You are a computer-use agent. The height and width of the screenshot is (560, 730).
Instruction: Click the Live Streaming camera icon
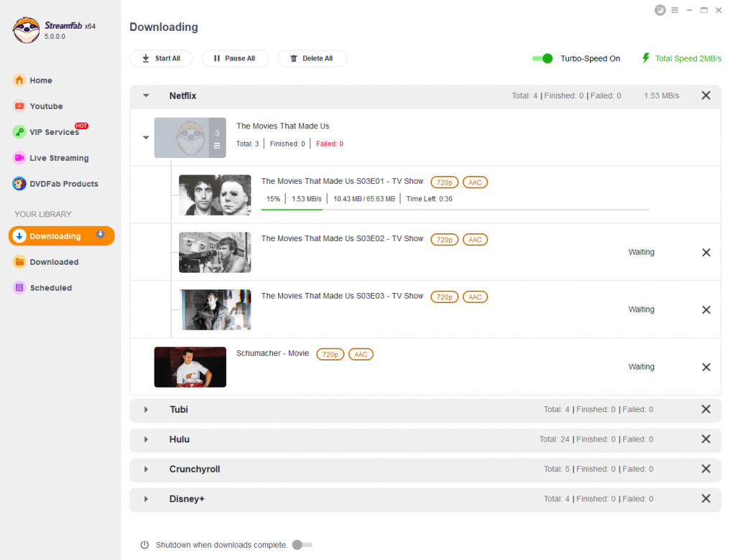point(19,158)
